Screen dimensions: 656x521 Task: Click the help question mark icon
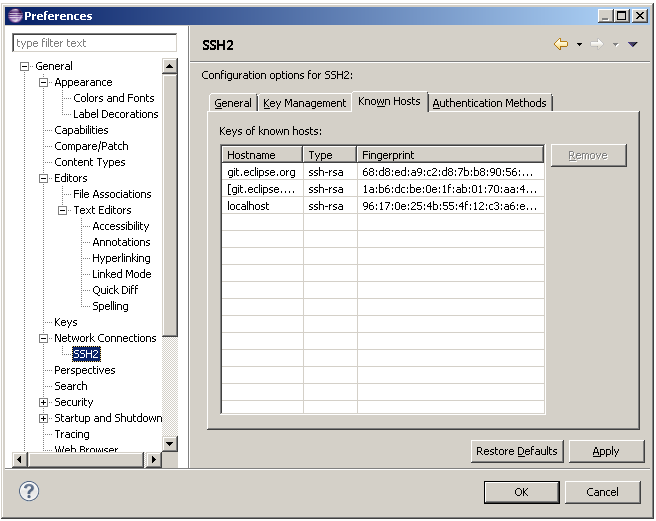click(x=30, y=491)
